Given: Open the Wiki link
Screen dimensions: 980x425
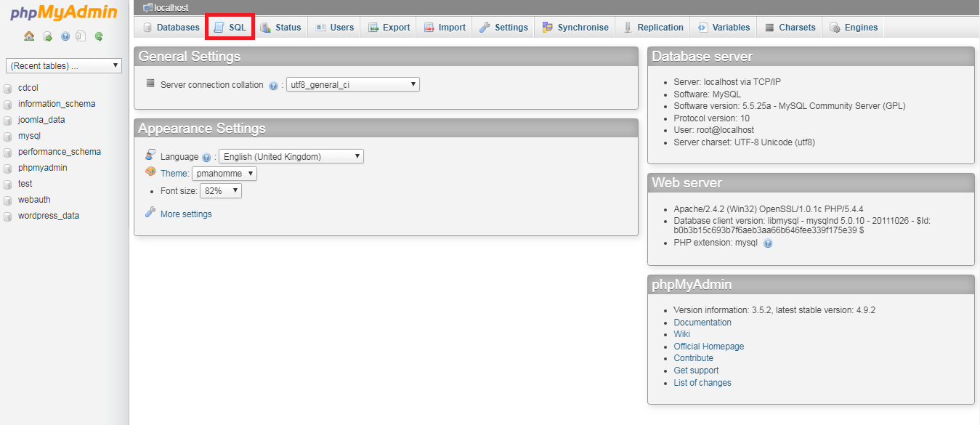Looking at the screenshot, I should point(681,334).
